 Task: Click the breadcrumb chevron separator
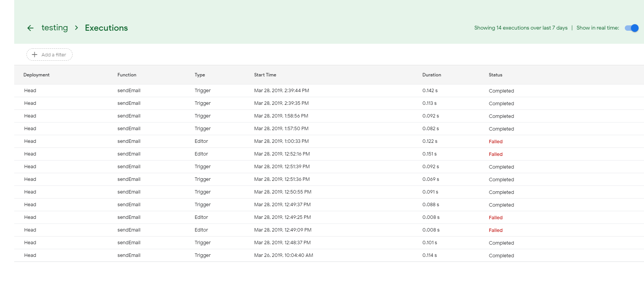pos(76,28)
